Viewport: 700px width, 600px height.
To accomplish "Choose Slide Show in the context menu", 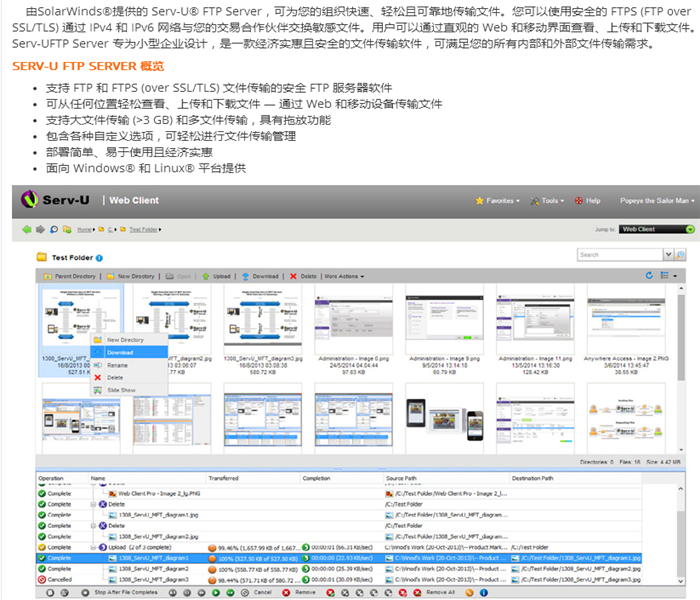I will tap(129, 390).
